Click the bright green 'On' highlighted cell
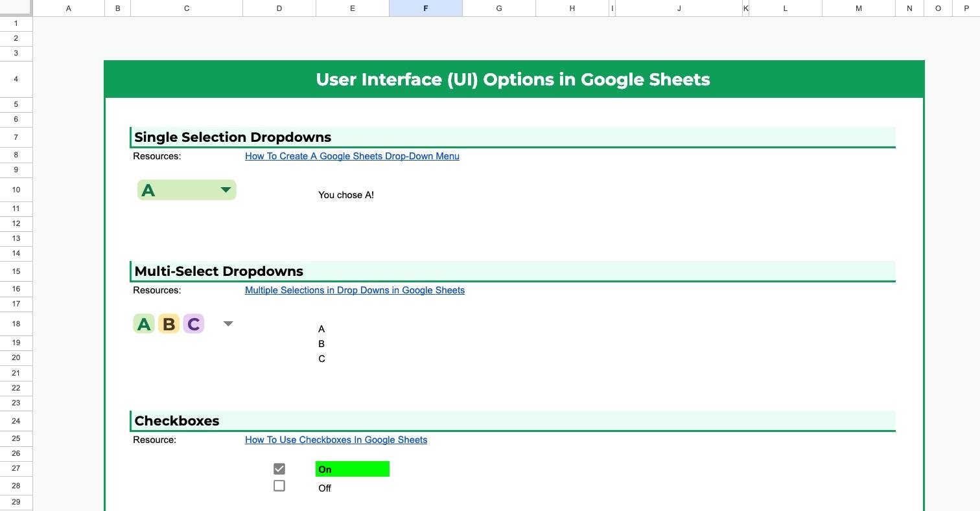Screen dimensions: 980x511 point(353,469)
